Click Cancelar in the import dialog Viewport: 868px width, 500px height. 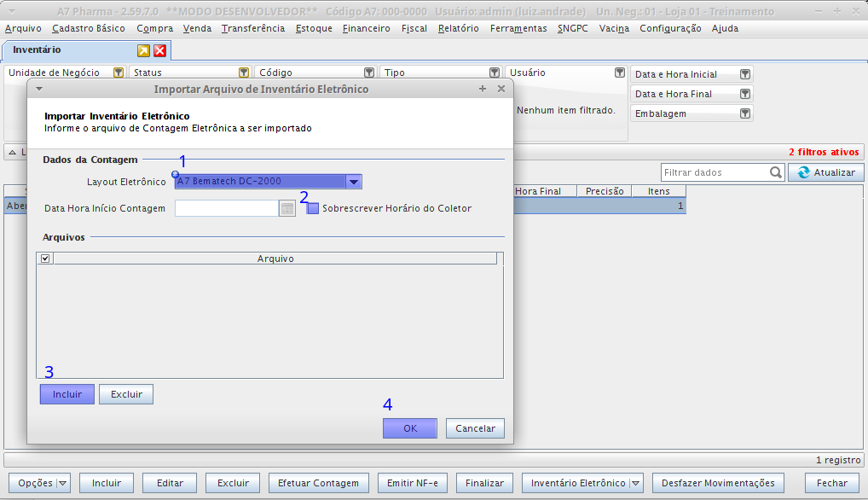475,428
